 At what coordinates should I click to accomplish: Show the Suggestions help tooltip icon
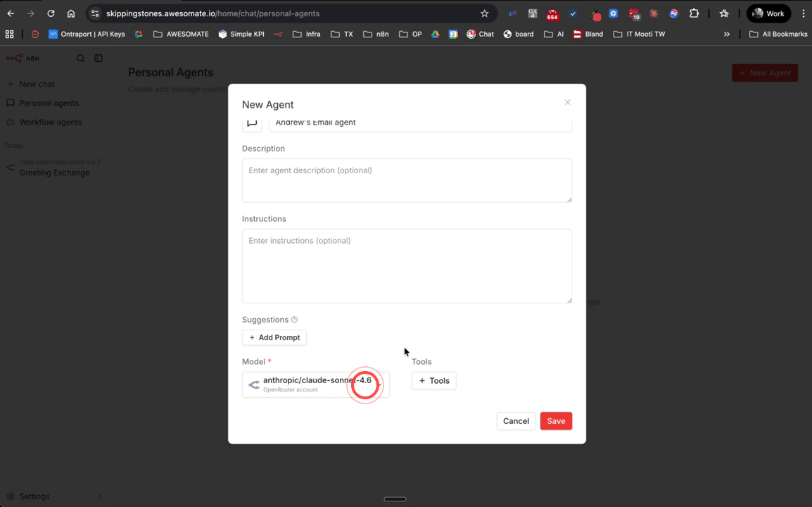(294, 320)
